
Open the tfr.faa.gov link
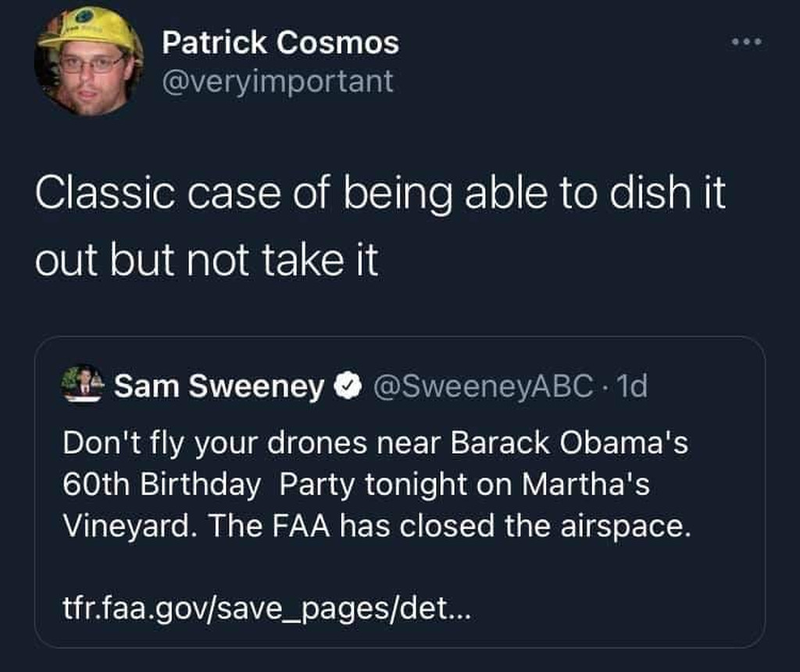tap(266, 606)
